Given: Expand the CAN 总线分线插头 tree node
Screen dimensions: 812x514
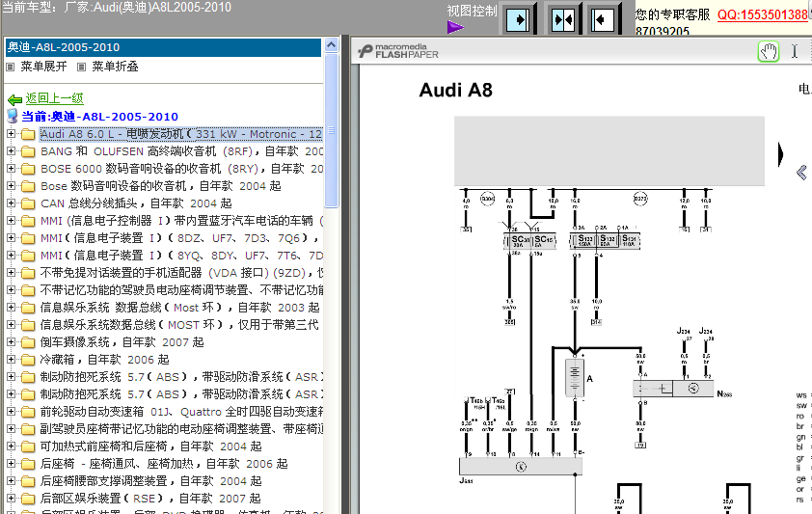Looking at the screenshot, I should pyautogui.click(x=11, y=203).
